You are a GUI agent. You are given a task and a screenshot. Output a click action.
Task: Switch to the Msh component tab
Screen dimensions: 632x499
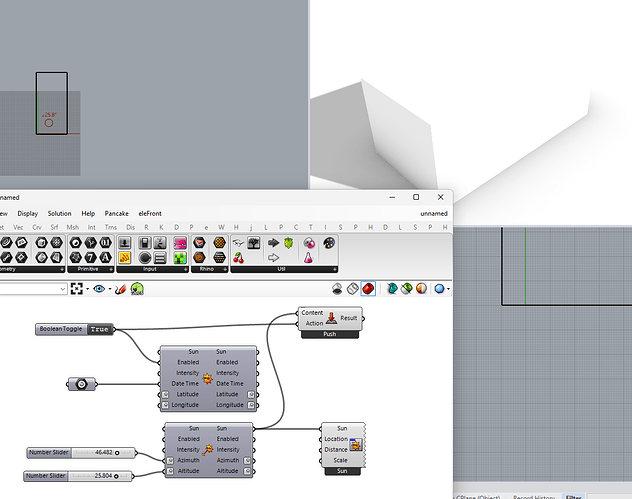coord(73,227)
